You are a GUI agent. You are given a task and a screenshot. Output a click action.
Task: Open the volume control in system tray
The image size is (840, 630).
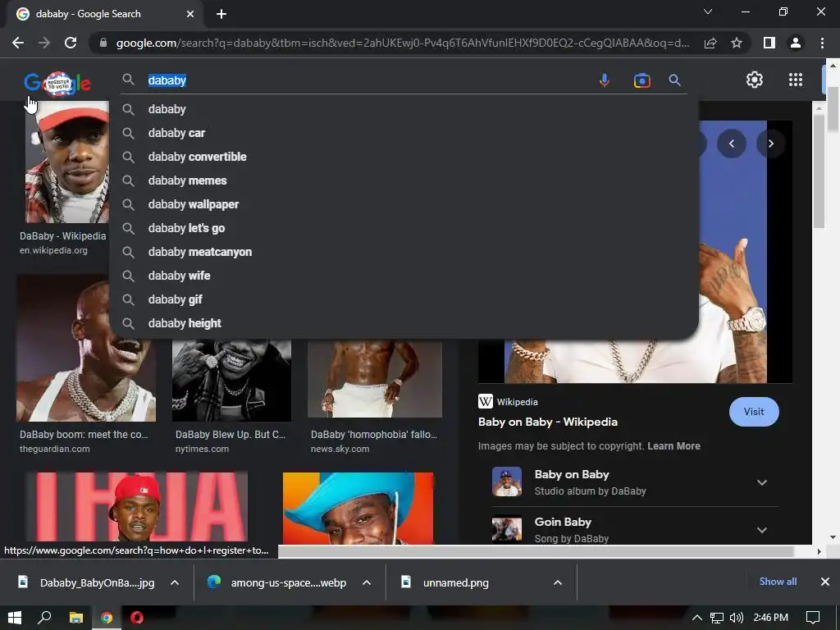737,618
